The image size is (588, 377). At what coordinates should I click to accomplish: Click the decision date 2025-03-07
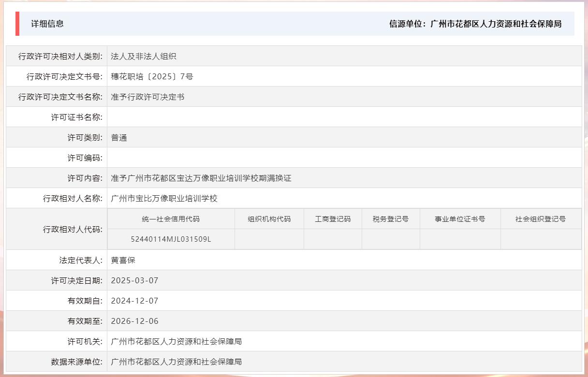[133, 280]
